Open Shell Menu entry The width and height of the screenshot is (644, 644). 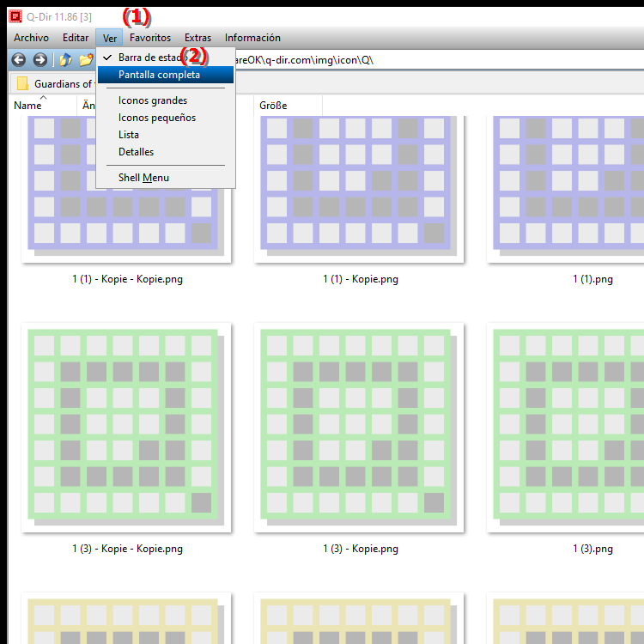point(166,178)
